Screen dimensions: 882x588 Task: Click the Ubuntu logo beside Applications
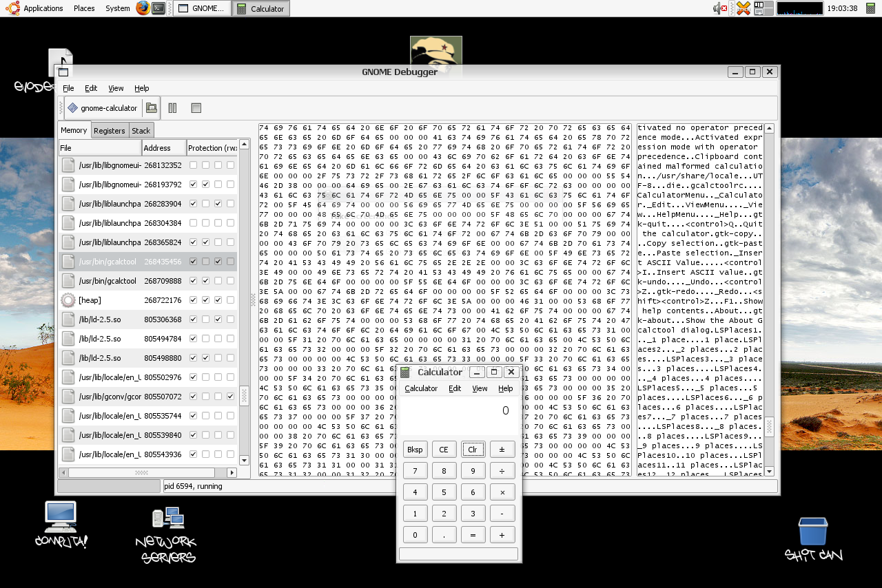pos(12,8)
